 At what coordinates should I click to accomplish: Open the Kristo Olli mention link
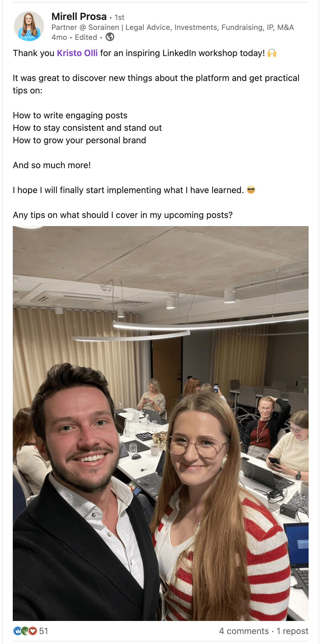(77, 53)
